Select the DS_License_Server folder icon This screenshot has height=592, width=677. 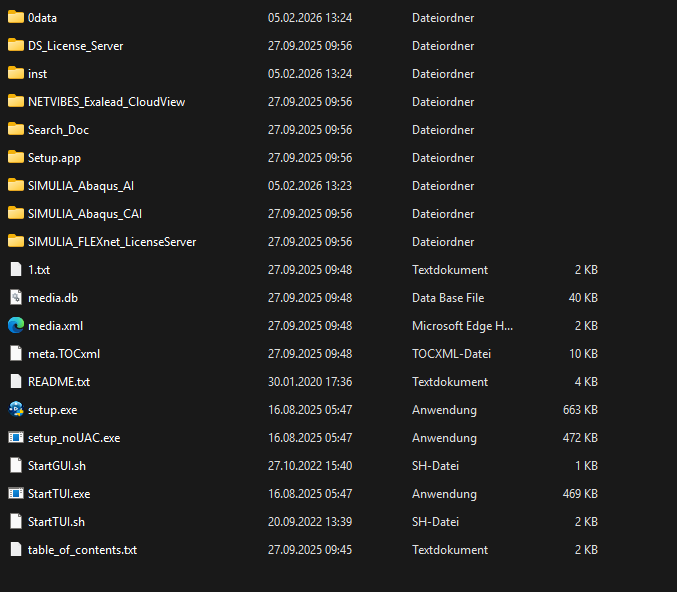tap(16, 45)
